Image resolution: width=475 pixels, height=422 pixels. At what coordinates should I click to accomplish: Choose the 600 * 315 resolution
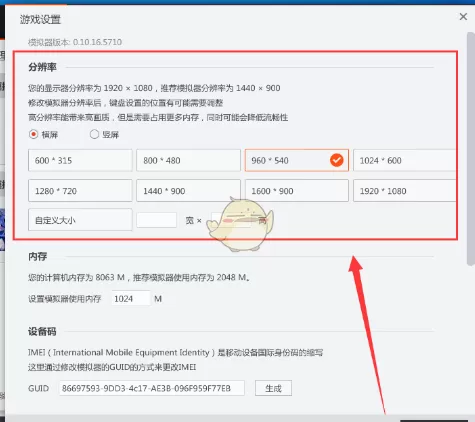[x=80, y=160]
